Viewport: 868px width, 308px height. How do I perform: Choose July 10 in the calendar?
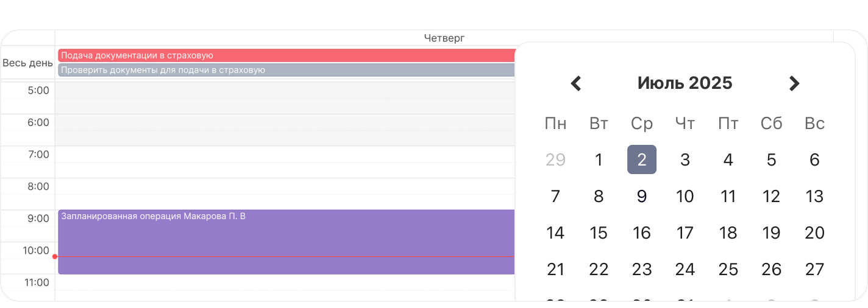click(685, 197)
